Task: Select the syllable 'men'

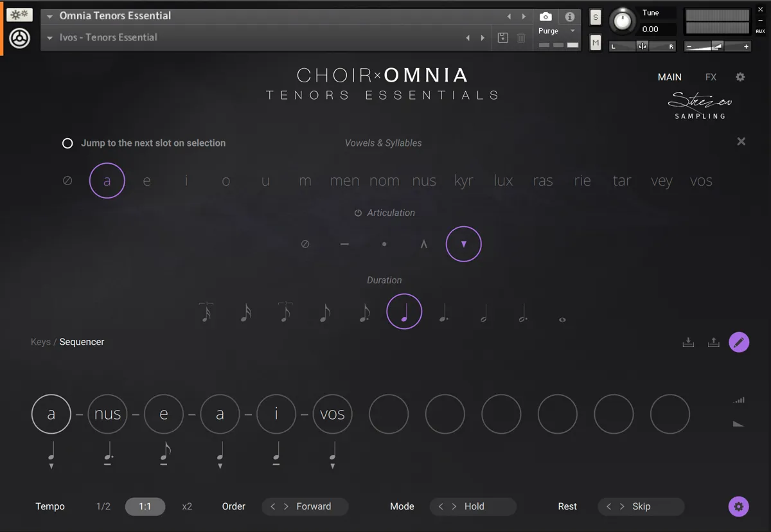Action: (344, 181)
